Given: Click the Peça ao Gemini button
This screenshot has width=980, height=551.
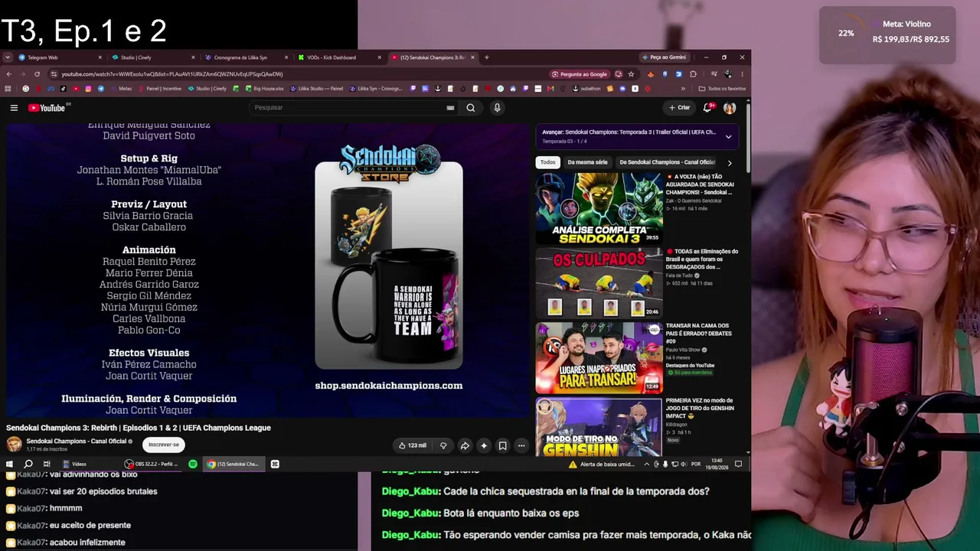Looking at the screenshot, I should tap(664, 57).
